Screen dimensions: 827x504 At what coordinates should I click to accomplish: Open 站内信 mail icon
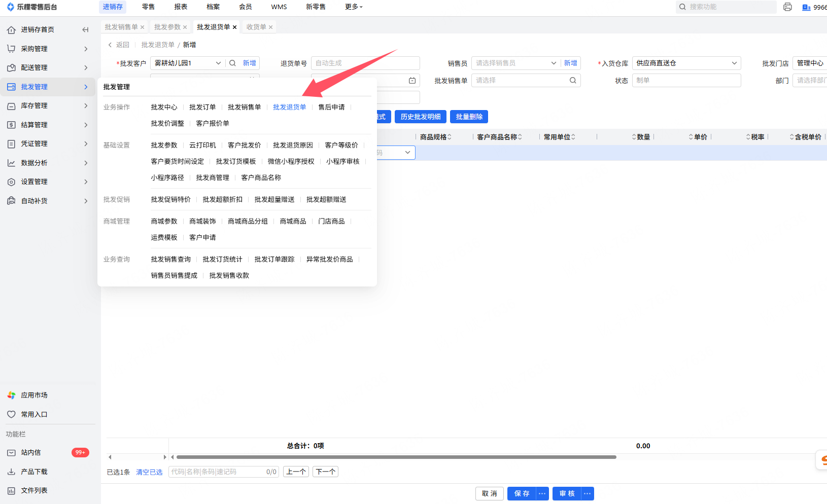click(x=11, y=453)
